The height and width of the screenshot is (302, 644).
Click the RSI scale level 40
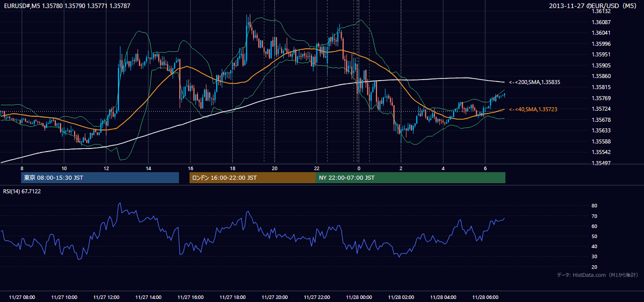(x=594, y=246)
